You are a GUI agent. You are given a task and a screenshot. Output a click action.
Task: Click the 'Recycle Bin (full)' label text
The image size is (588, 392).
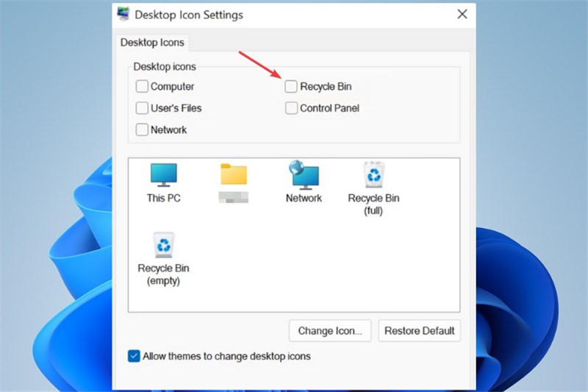(x=373, y=204)
